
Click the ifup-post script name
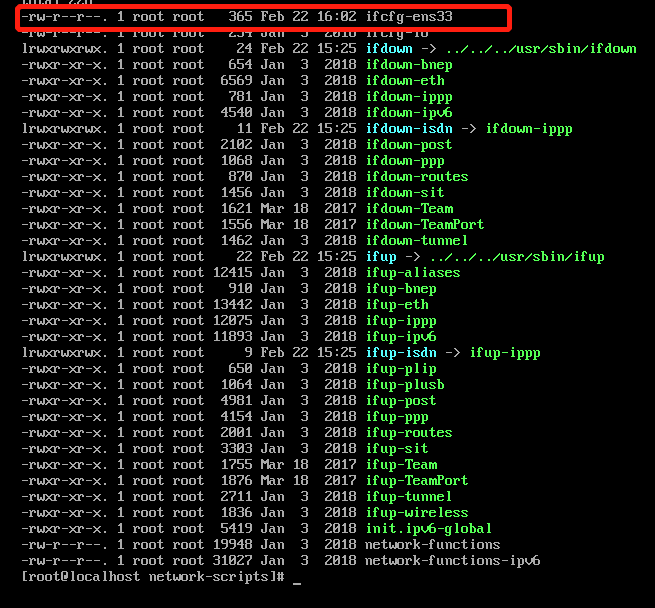[x=401, y=401]
